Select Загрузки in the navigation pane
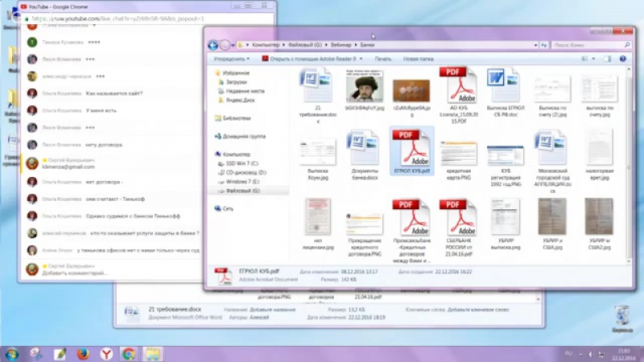This screenshot has width=644, height=362. [236, 81]
